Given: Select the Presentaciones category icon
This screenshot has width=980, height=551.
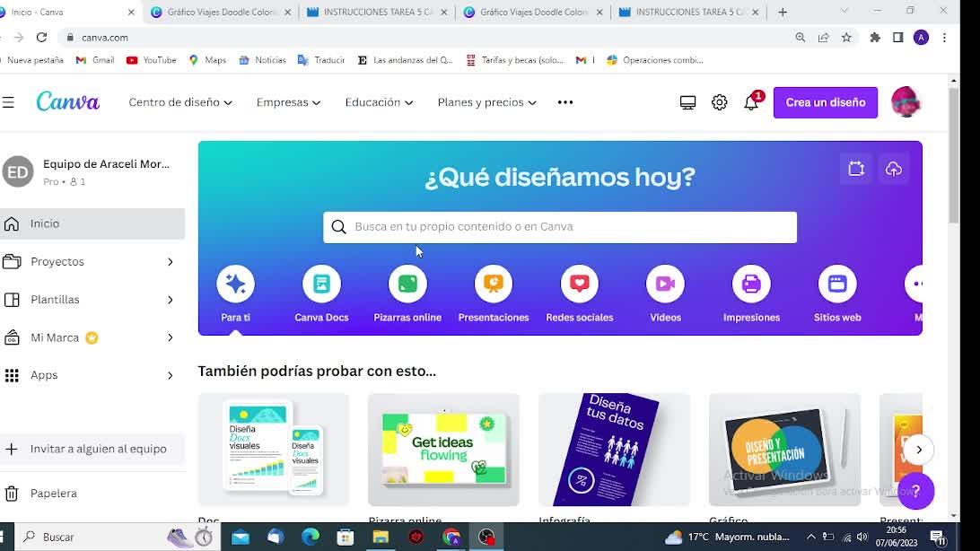Looking at the screenshot, I should [x=493, y=284].
